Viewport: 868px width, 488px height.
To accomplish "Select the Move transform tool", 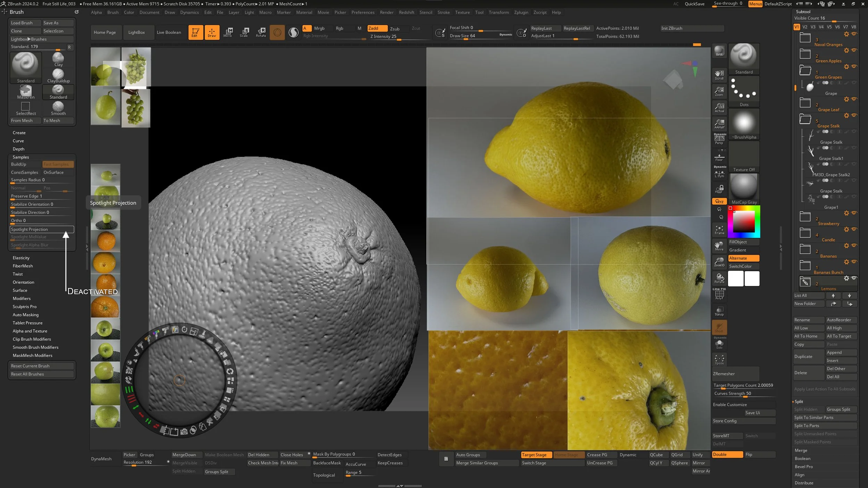I will click(228, 32).
